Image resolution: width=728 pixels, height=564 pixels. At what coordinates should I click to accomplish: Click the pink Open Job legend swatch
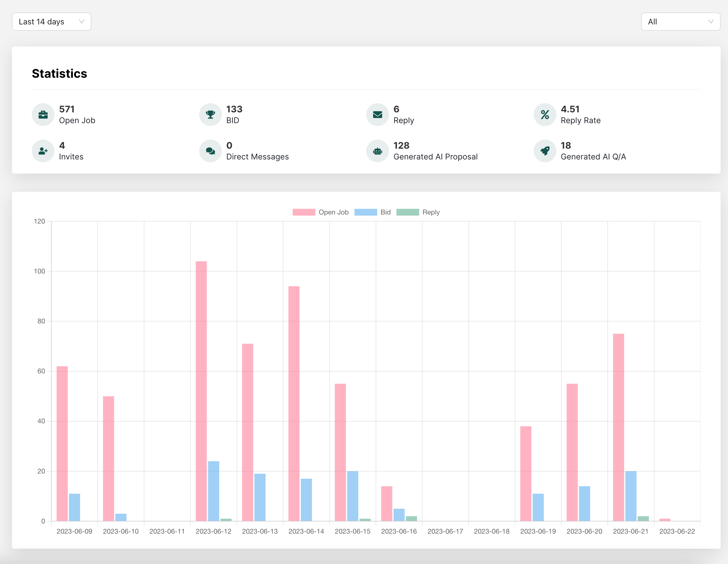(304, 212)
